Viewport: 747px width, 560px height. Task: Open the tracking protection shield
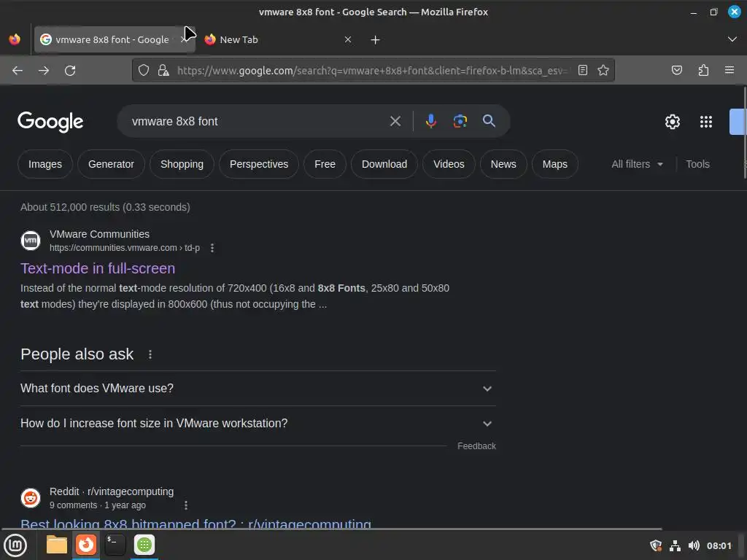pos(144,71)
